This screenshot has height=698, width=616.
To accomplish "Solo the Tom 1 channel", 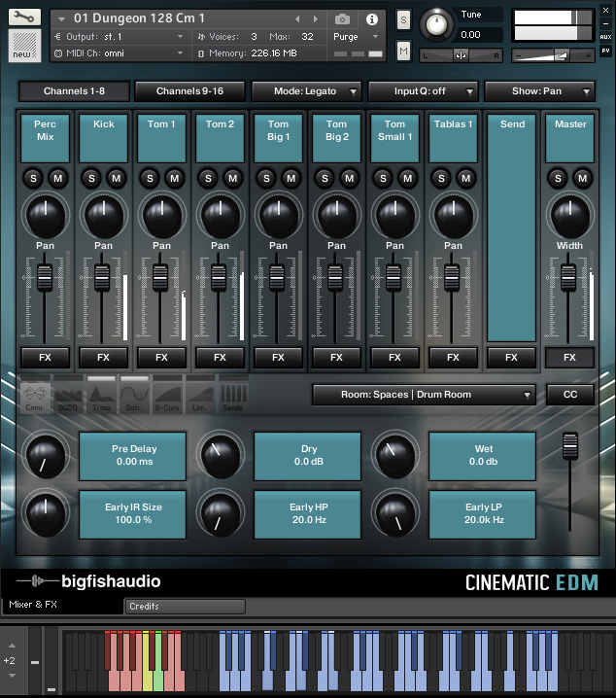I will pos(150,179).
